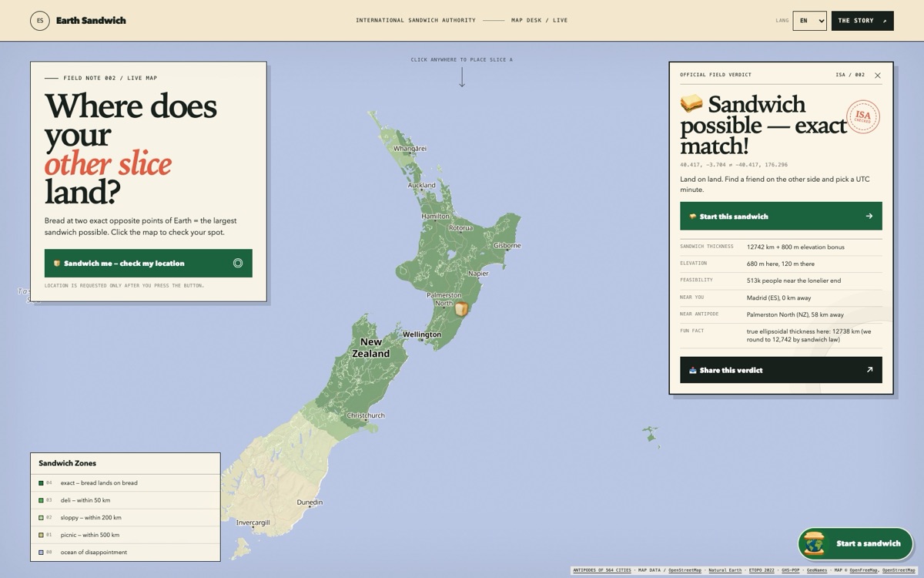Open the ETOPO 2022 attribution link
This screenshot has width=924, height=578.
tap(762, 570)
